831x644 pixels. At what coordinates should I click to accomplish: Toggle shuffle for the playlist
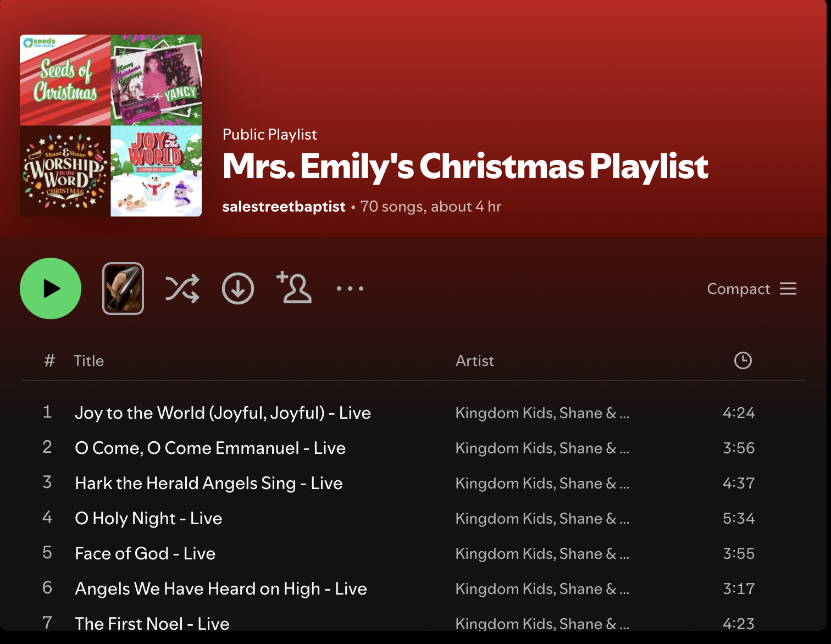[182, 288]
